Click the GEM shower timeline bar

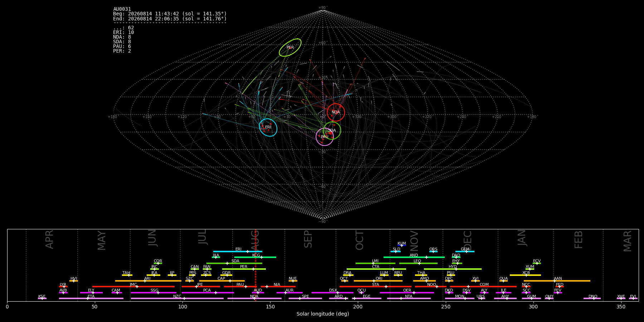(465, 252)
